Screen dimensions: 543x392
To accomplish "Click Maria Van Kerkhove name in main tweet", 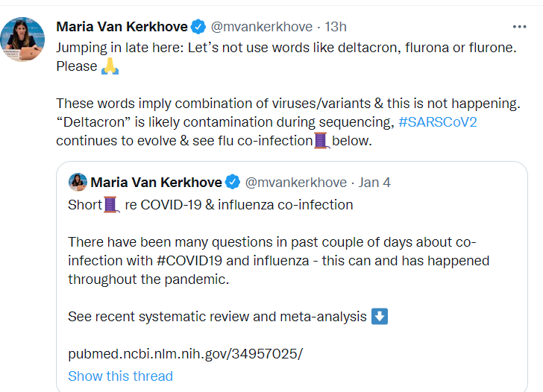I will click(x=121, y=27).
